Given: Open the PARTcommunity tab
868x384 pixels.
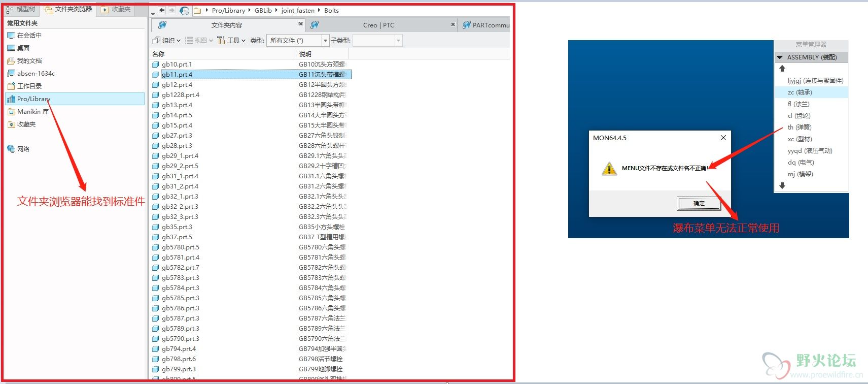Looking at the screenshot, I should pyautogui.click(x=485, y=25).
